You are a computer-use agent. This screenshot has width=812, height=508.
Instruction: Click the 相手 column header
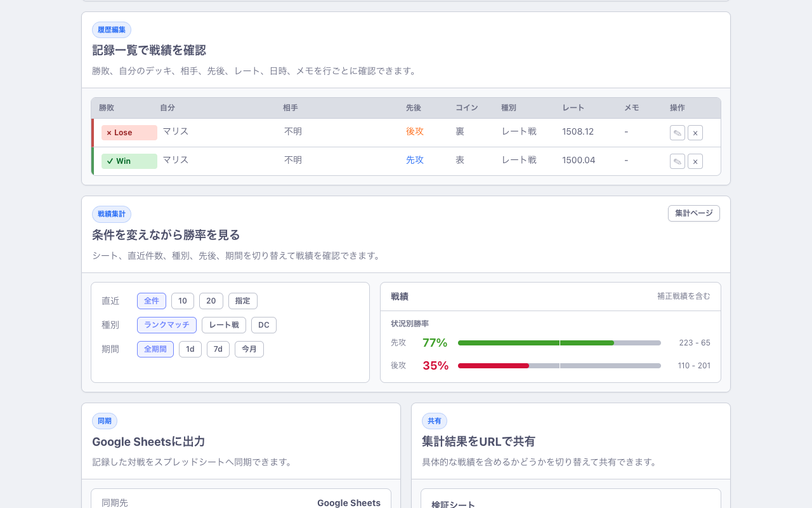pyautogui.click(x=291, y=108)
